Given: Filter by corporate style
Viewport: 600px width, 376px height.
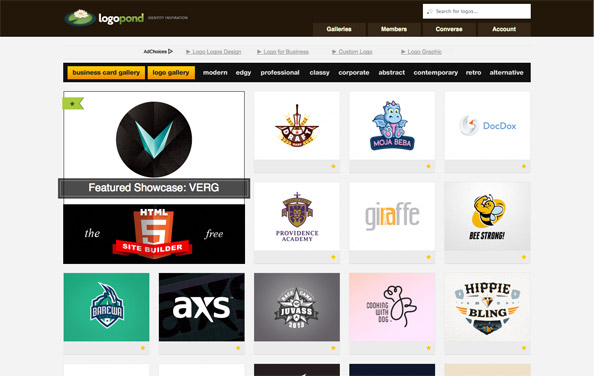Looking at the screenshot, I should [x=354, y=73].
